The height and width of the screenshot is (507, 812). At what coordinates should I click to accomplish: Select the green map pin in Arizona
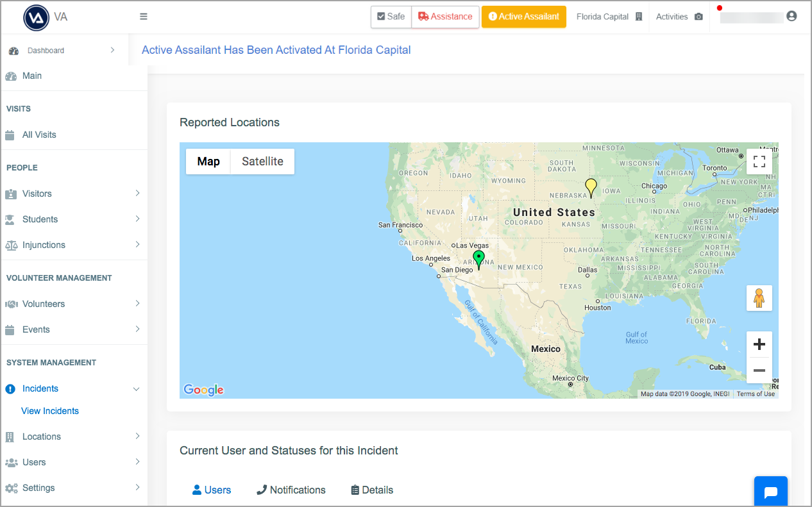point(478,260)
